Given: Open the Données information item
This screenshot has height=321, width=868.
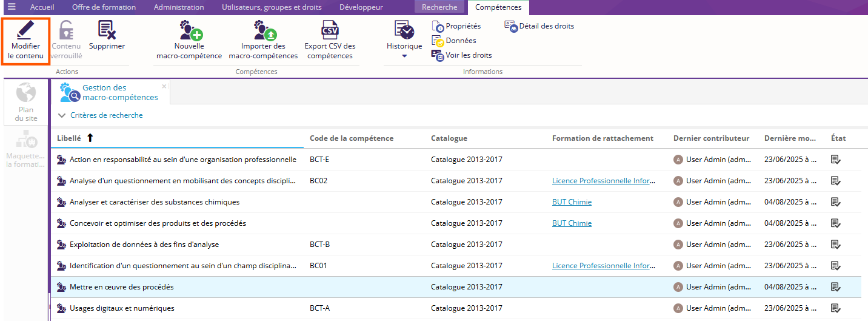Looking at the screenshot, I should click(x=460, y=41).
